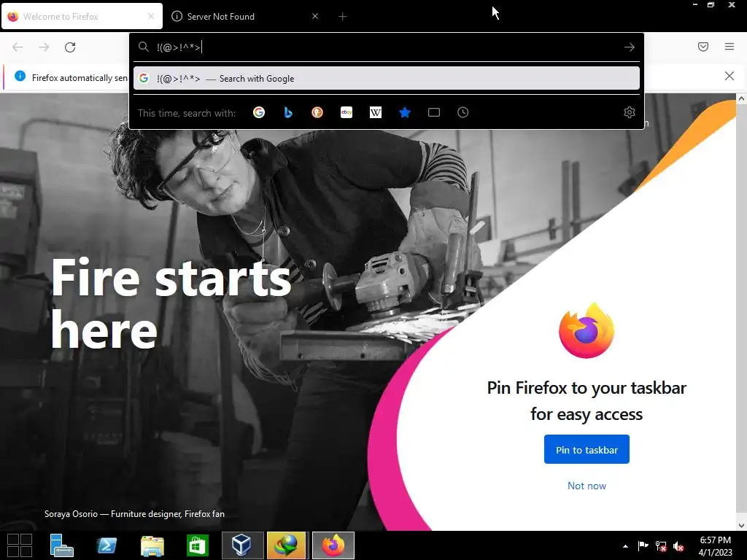Viewport: 747px width, 560px height.
Task: Dismiss with Not now link
Action: (587, 486)
